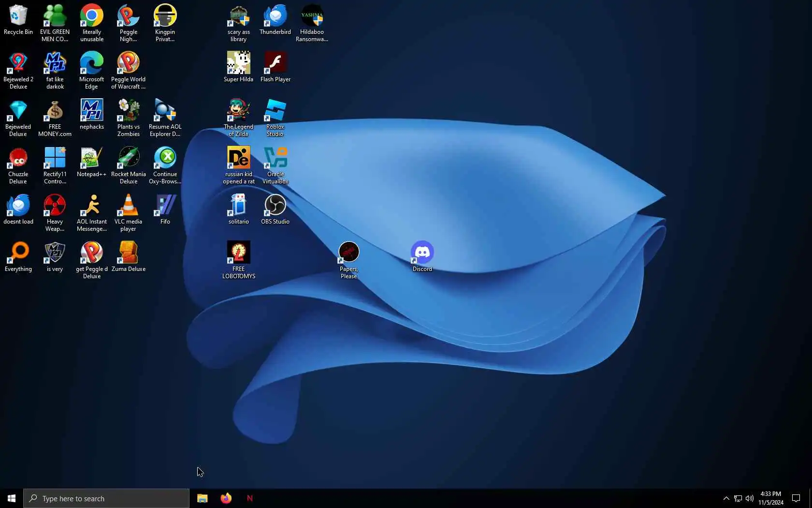
Task: Launch Firefox from the taskbar
Action: pos(226,498)
